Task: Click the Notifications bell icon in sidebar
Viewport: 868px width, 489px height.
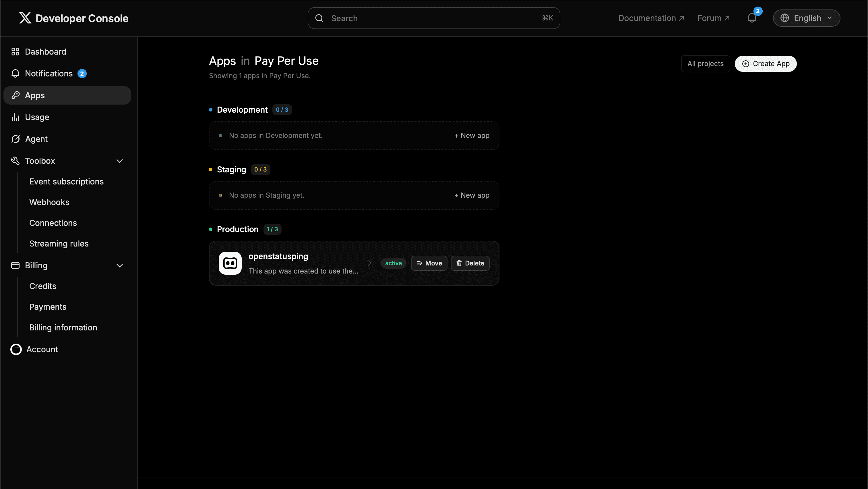Action: [15, 74]
